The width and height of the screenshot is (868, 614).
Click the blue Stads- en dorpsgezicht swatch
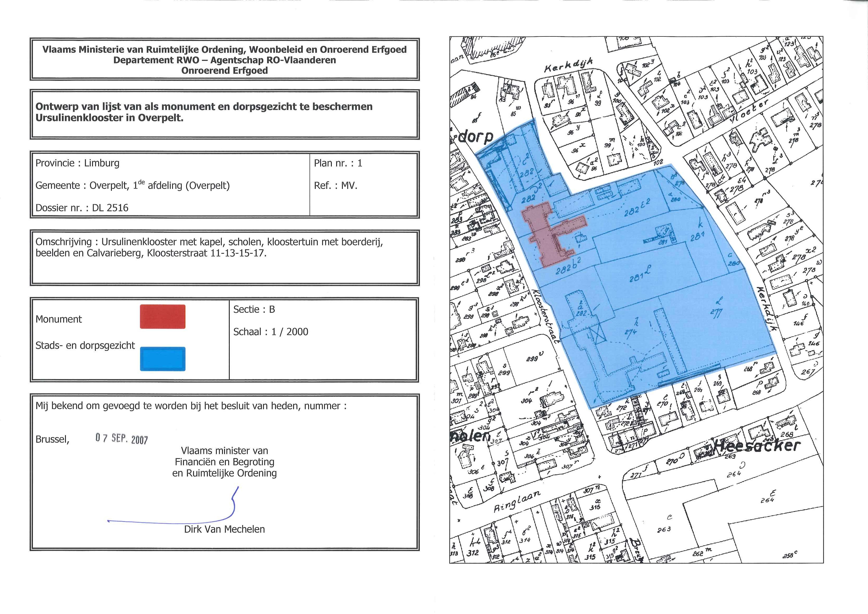click(x=163, y=358)
